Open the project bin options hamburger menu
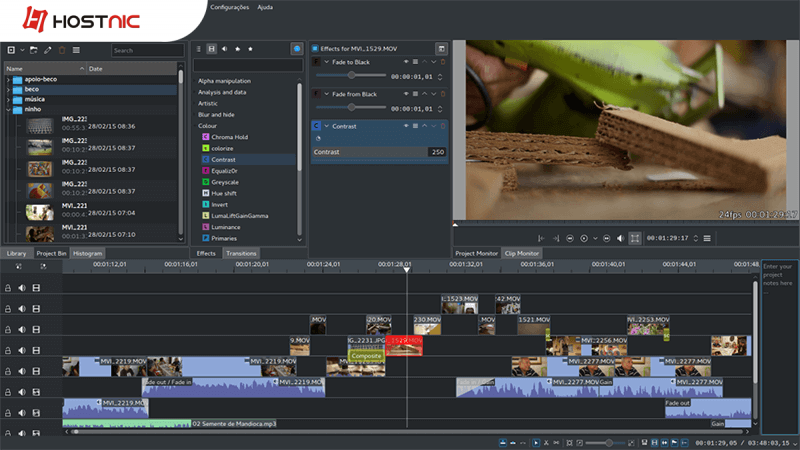Viewport: 800px width, 450px height. 77,50
